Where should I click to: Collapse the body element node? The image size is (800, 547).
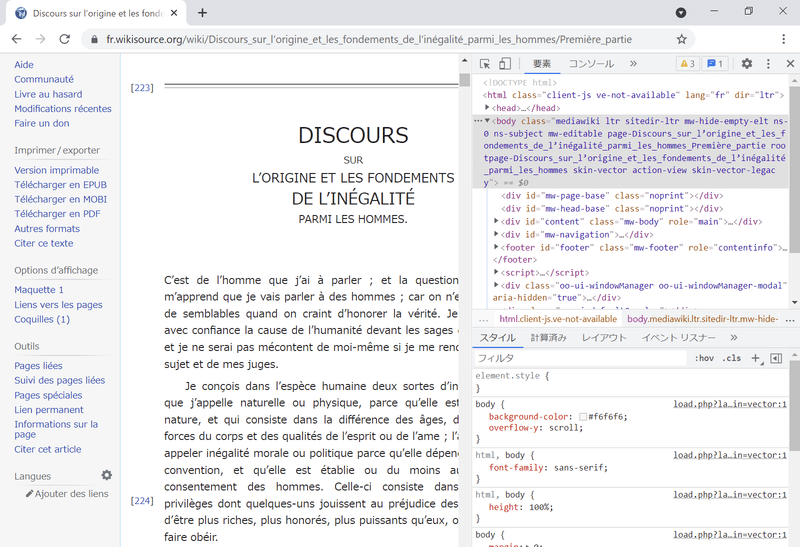487,121
